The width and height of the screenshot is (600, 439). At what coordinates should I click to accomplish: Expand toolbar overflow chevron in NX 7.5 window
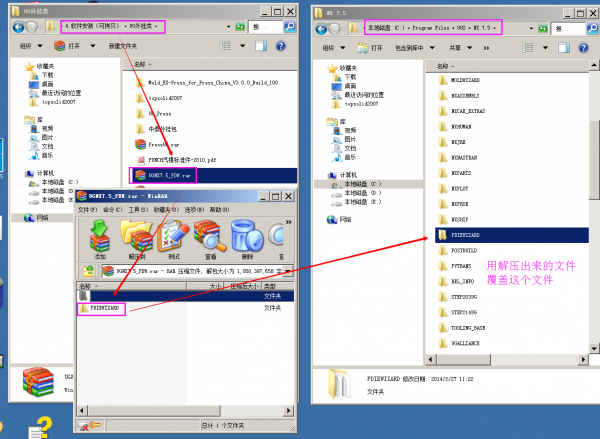[x=486, y=48]
